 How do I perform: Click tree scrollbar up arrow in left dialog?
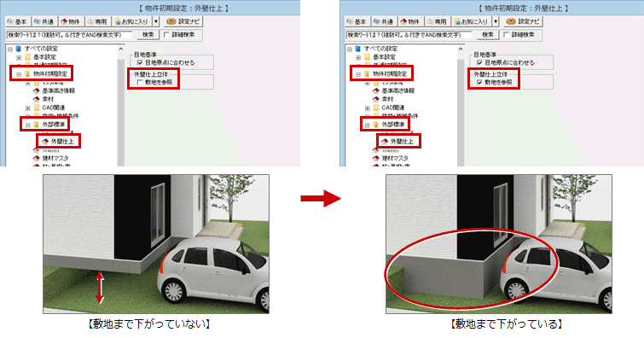pos(121,49)
